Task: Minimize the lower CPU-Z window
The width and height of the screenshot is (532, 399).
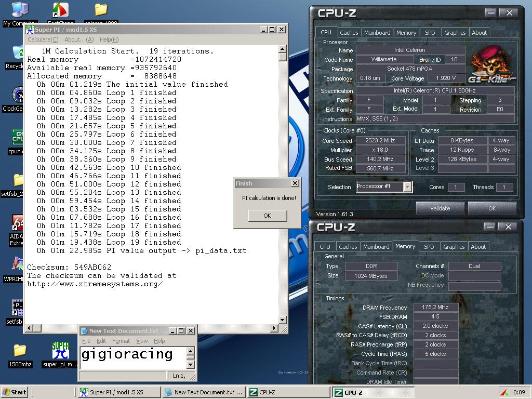Action: (489, 227)
